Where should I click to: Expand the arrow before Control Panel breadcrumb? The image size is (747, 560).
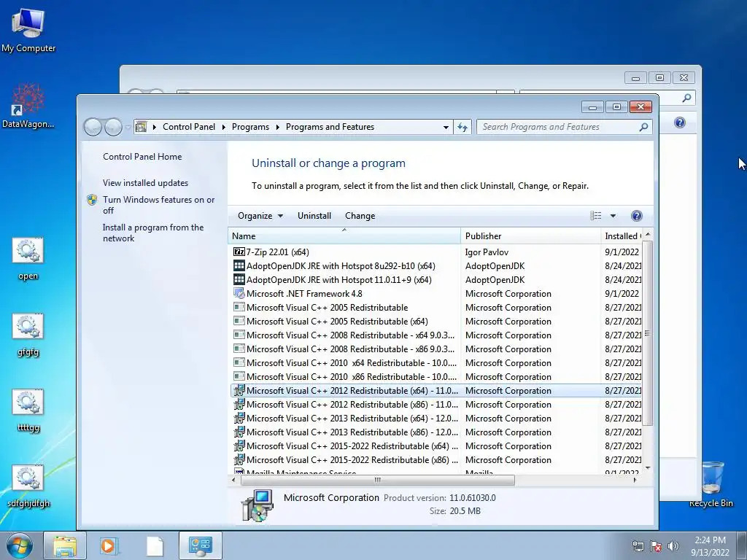coord(155,127)
